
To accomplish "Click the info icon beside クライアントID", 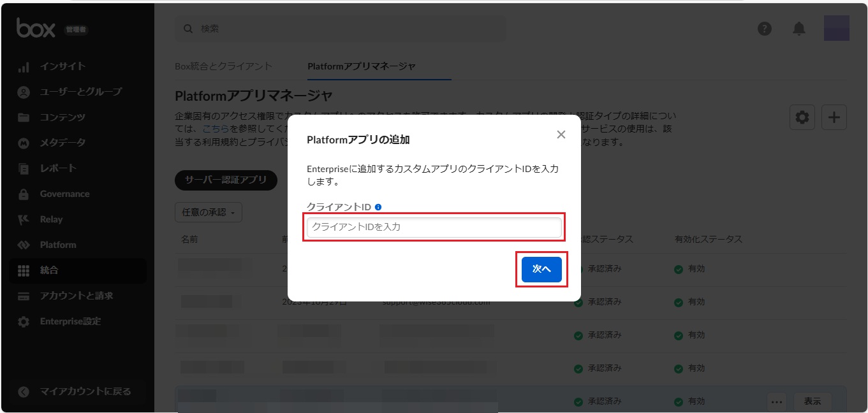I will coord(378,207).
